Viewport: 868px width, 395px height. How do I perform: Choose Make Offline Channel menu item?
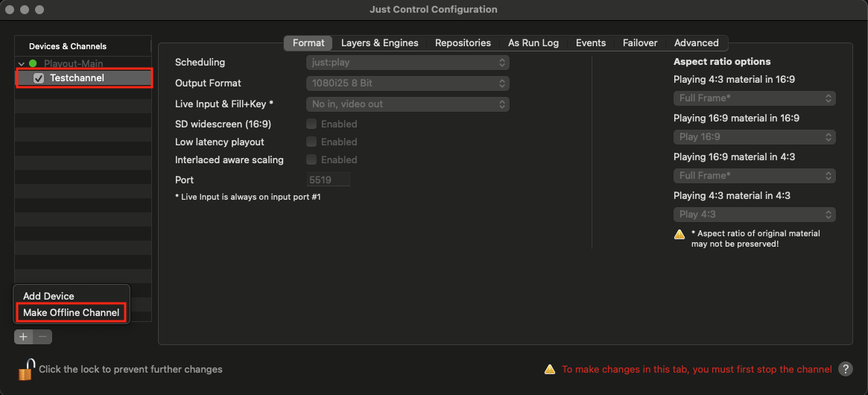point(72,312)
